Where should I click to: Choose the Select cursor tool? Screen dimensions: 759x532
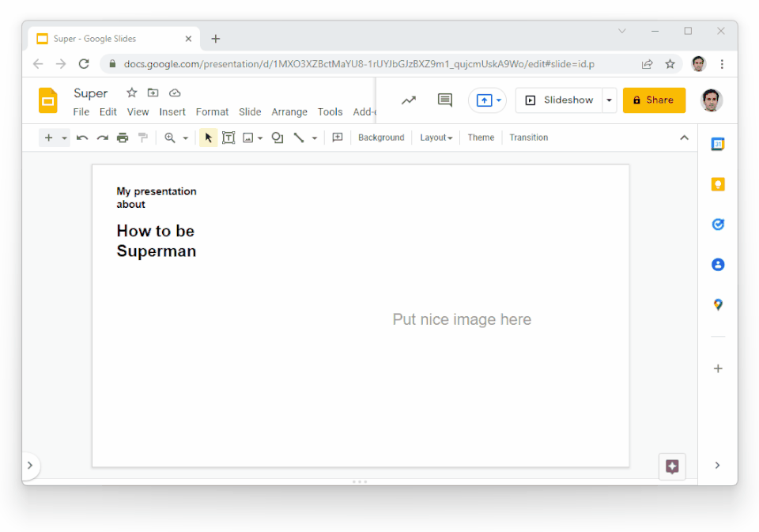(x=208, y=138)
